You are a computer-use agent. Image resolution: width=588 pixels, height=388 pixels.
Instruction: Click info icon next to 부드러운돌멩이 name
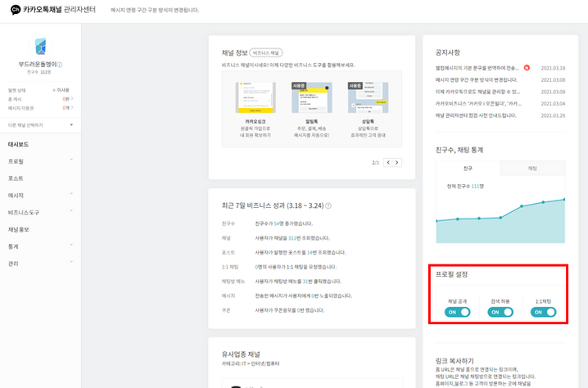pyautogui.click(x=60, y=65)
